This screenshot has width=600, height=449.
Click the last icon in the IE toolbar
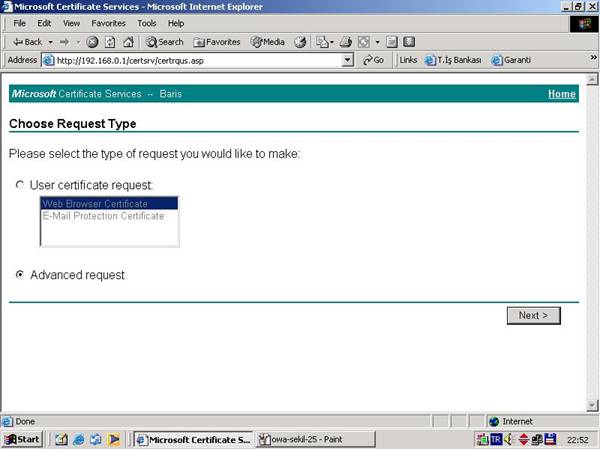click(409, 42)
